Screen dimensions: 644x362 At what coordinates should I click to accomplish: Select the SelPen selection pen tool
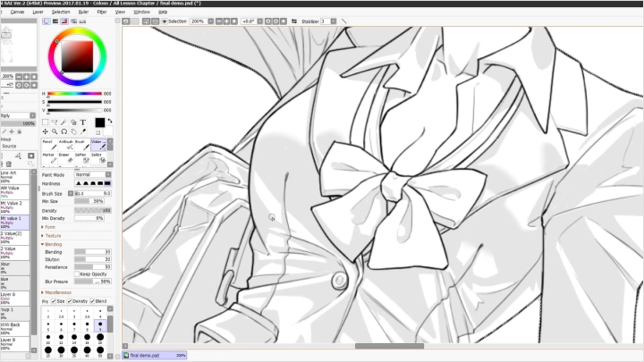pyautogui.click(x=81, y=158)
